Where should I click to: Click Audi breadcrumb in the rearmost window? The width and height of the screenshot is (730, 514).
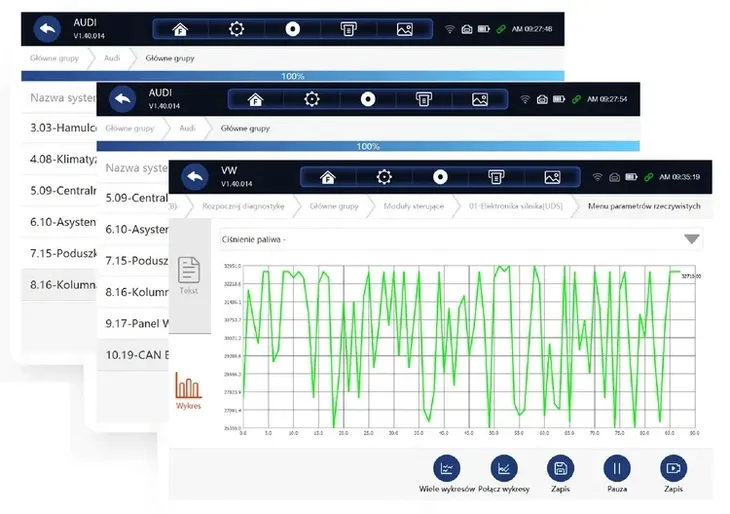pos(112,58)
